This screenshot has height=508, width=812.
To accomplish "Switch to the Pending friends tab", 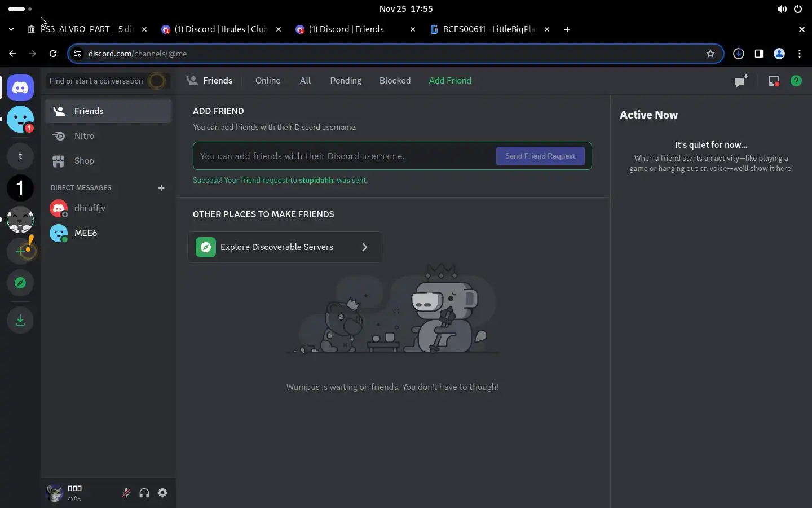I will [346, 81].
